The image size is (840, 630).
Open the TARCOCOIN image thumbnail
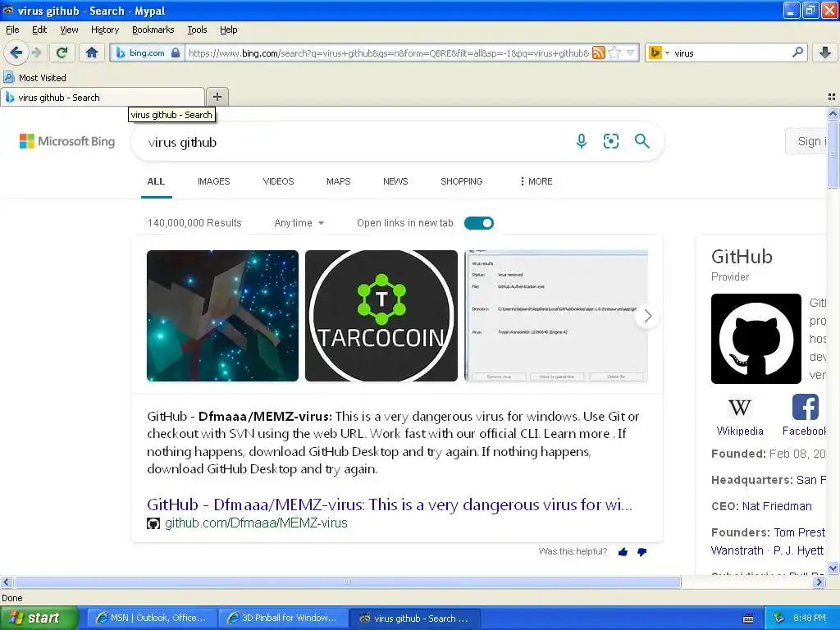click(x=381, y=316)
